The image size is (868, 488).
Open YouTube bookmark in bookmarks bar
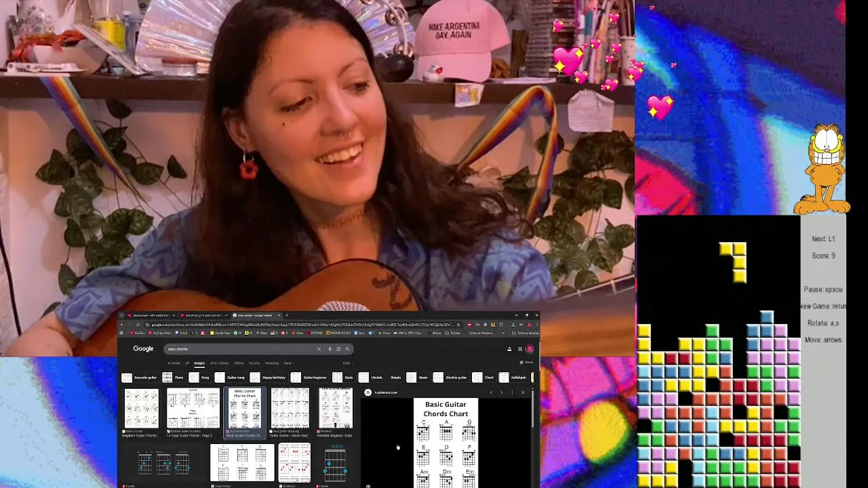coord(137,333)
